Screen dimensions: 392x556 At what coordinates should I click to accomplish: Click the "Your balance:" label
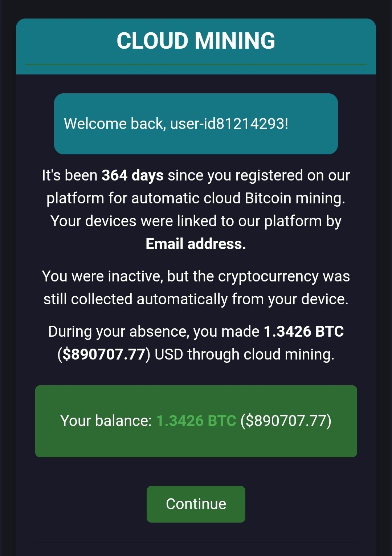click(x=106, y=421)
